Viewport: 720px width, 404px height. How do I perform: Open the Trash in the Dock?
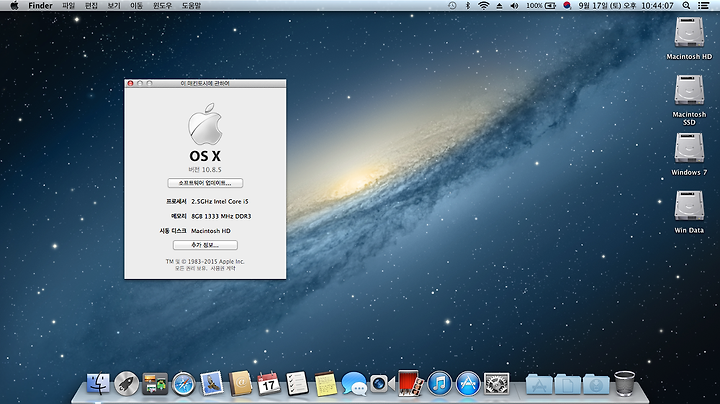click(x=624, y=383)
